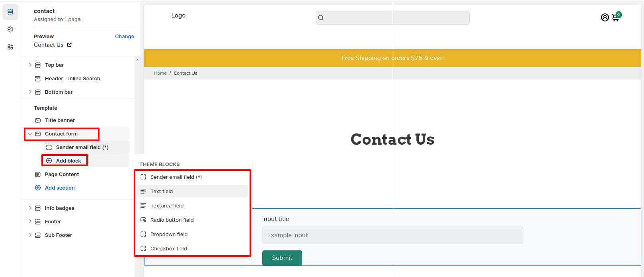Choose Radio button field block
The height and width of the screenshot is (277, 644).
pos(172,220)
